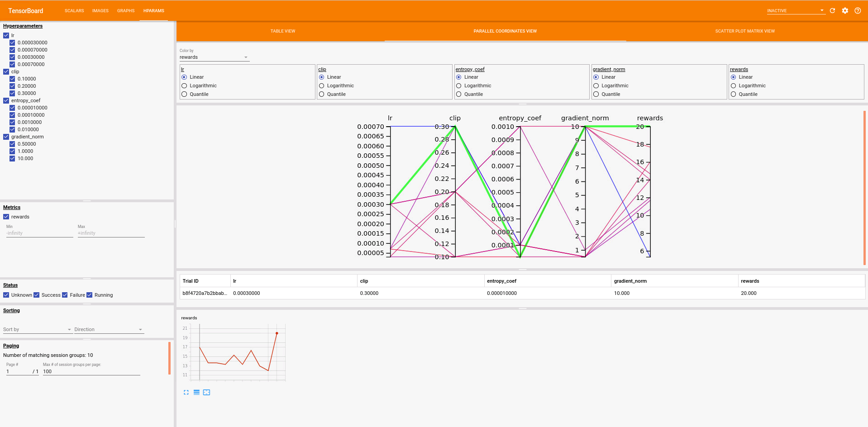Select Quantile scale for rewards axis
Viewport: 868px width, 427px height.
(733, 94)
